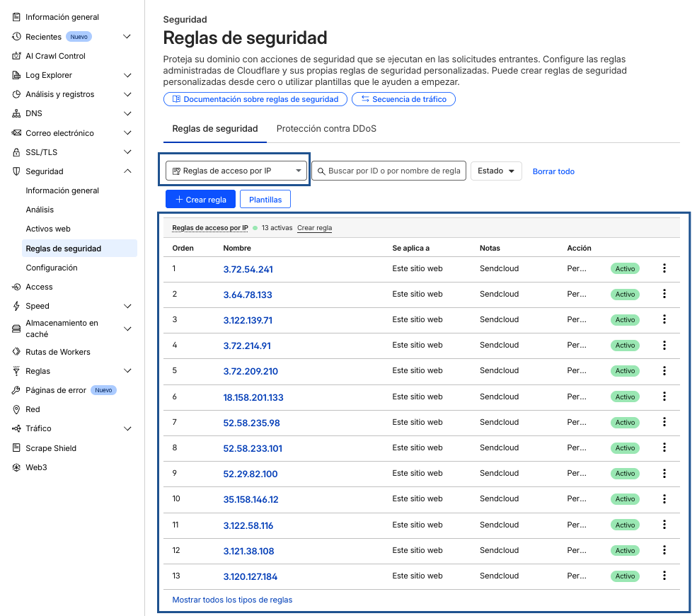697x616 pixels.
Task: Click the Web3 icon
Action: (16, 467)
